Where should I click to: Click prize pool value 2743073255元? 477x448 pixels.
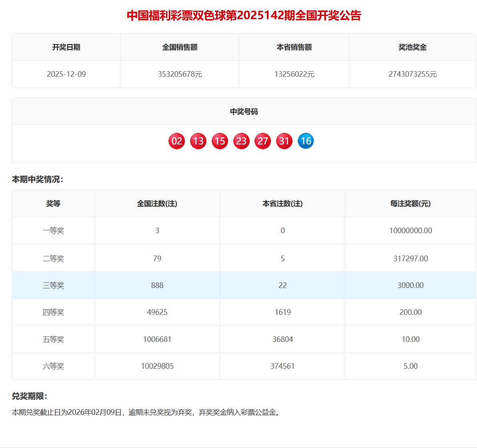coord(413,74)
